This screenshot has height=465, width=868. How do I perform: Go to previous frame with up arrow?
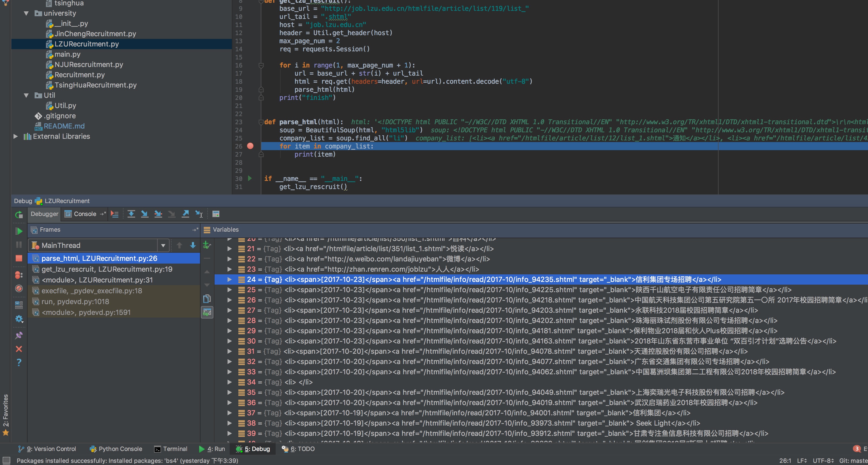179,245
